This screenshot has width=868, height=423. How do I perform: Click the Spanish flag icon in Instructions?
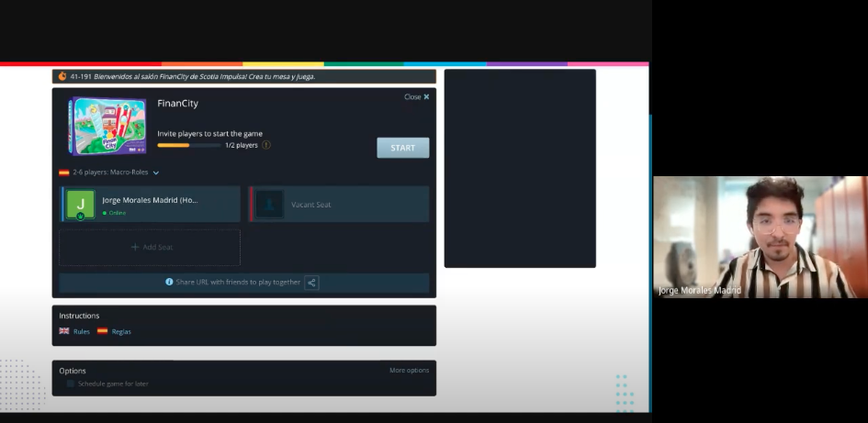coord(102,331)
